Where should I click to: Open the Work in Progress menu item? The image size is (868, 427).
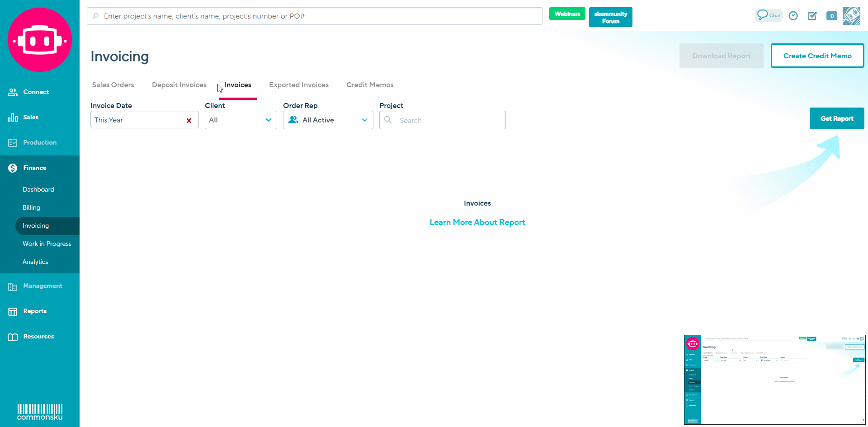[x=47, y=244]
